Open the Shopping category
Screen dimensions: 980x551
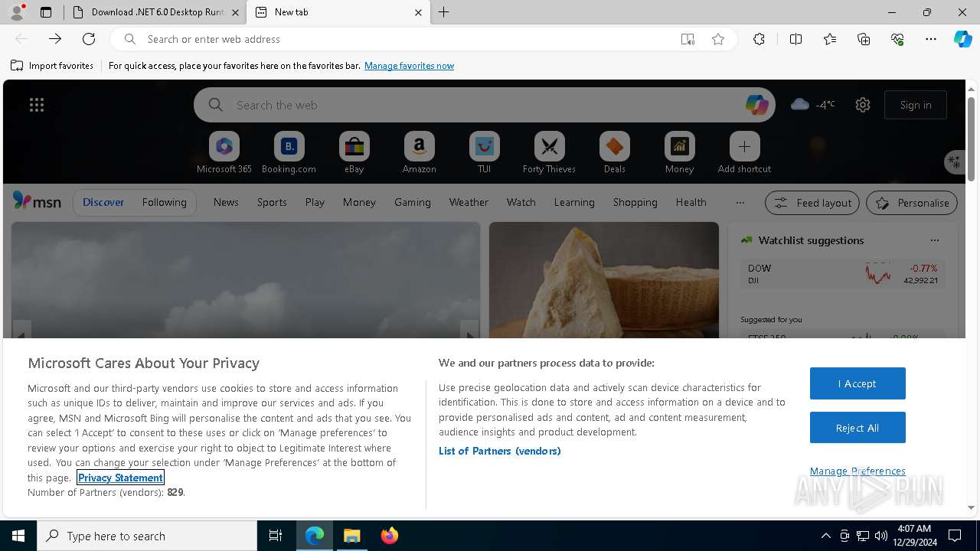[x=635, y=202]
